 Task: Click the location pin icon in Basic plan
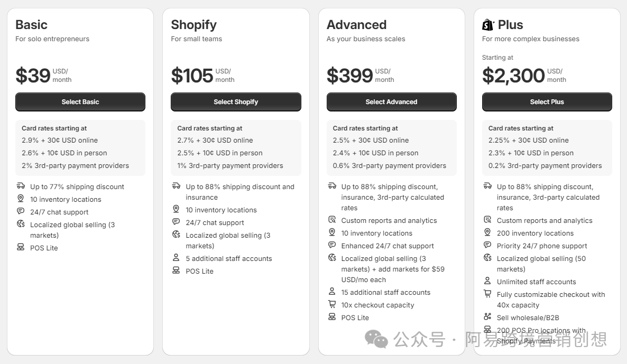21,199
